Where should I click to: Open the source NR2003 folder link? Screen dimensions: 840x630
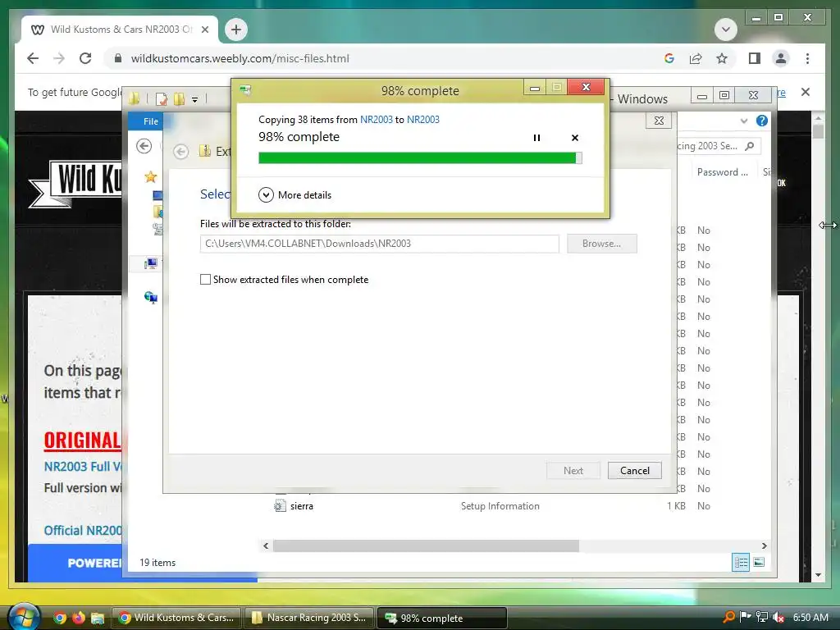[376, 120]
